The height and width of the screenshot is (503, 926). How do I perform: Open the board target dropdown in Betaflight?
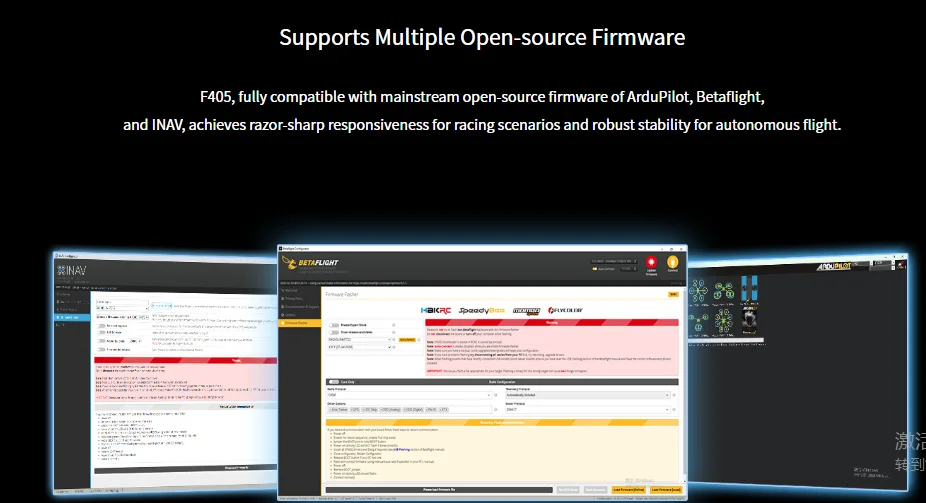click(x=360, y=339)
